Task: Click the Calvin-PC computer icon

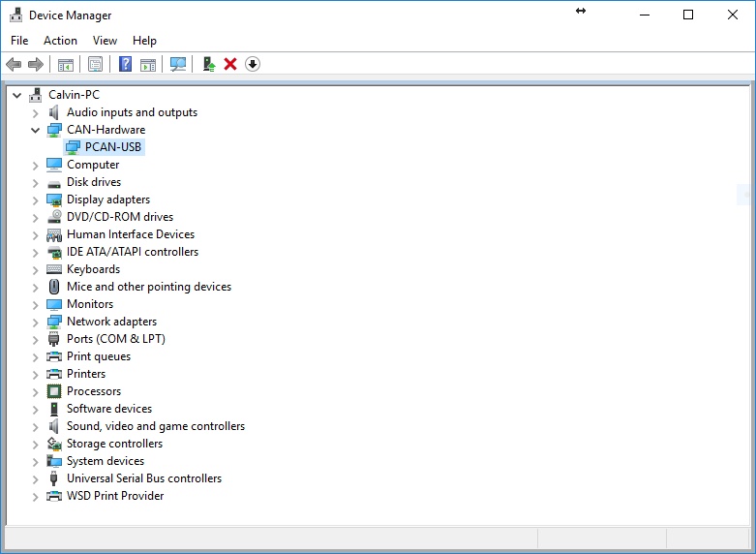Action: (x=35, y=95)
